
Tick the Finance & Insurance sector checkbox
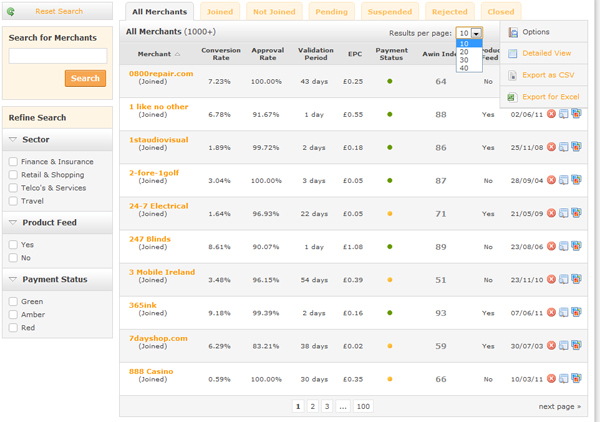coord(13,161)
